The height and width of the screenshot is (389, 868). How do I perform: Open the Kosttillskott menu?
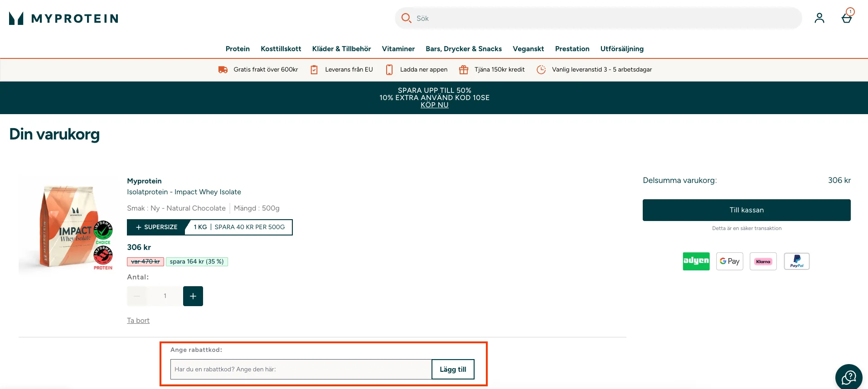[x=281, y=49]
